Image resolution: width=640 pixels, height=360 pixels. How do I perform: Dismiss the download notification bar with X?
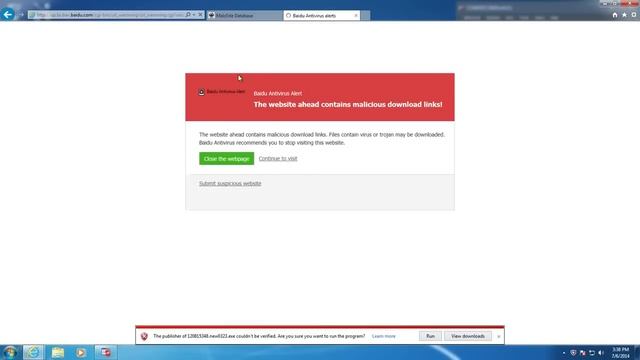click(498, 337)
